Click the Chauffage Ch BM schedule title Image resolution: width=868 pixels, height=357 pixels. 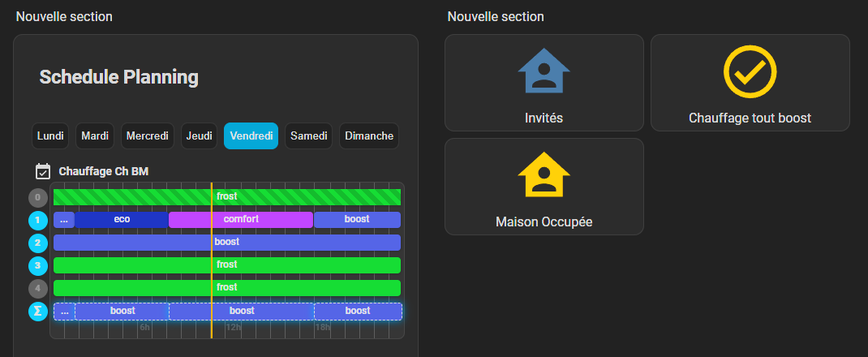104,171
